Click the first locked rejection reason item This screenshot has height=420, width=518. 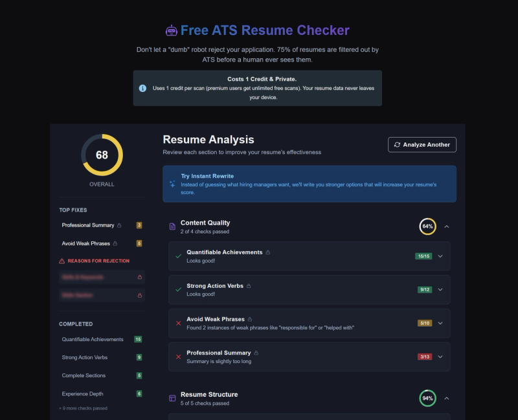pos(102,277)
